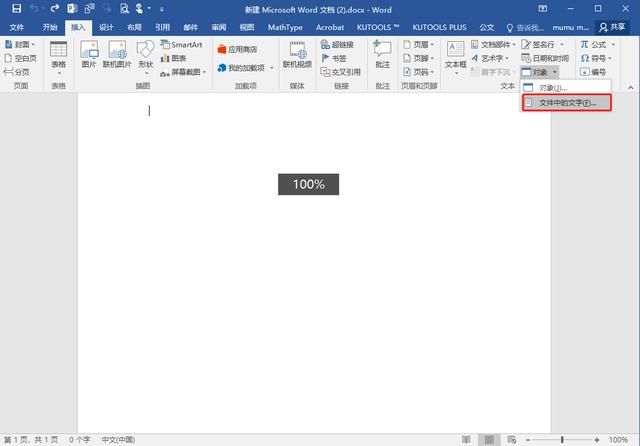Viewport: 640px width, 446px height.
Task: Click the 告诉我 tell me search box
Action: pos(525,28)
